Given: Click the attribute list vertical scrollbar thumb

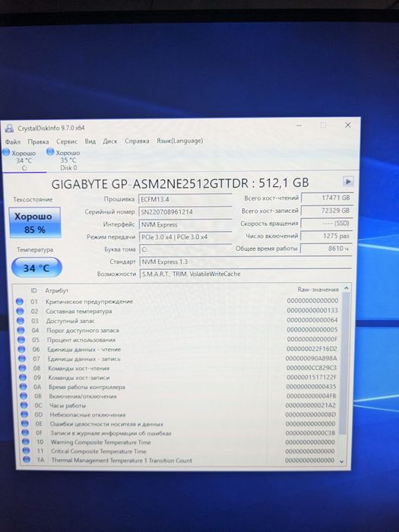Looking at the screenshot, I should point(344,363).
